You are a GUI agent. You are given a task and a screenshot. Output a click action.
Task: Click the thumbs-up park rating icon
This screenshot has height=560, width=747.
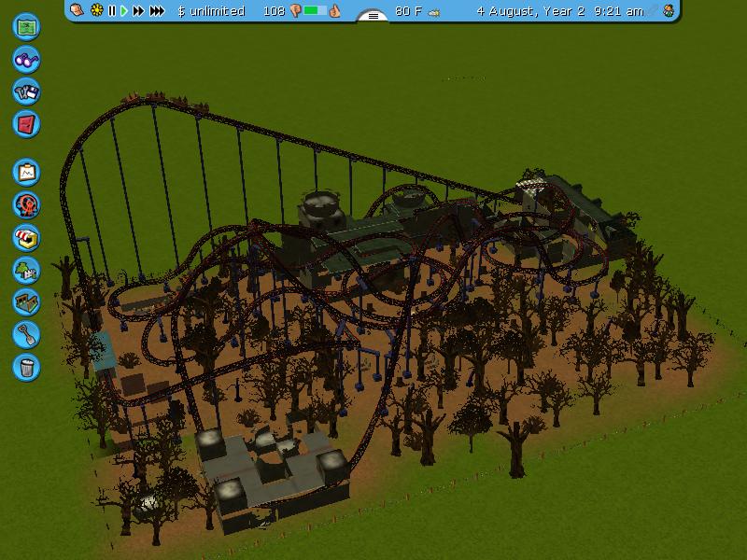(335, 10)
